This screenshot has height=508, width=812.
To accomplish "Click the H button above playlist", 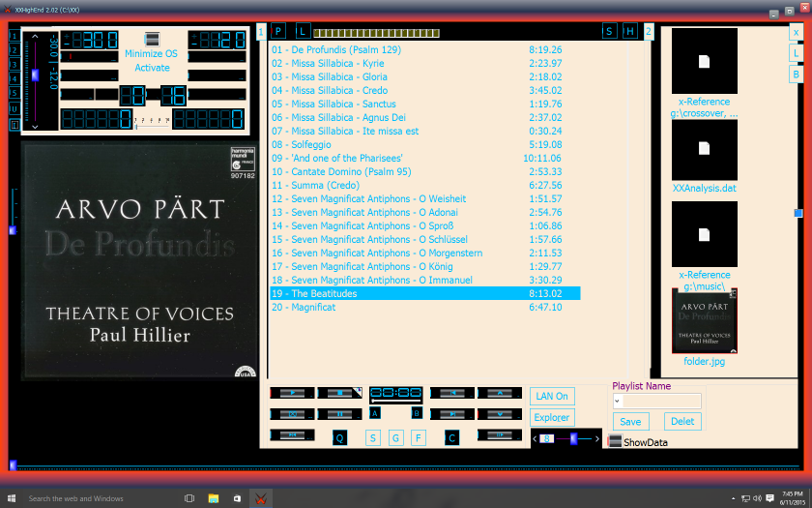I will [x=630, y=31].
